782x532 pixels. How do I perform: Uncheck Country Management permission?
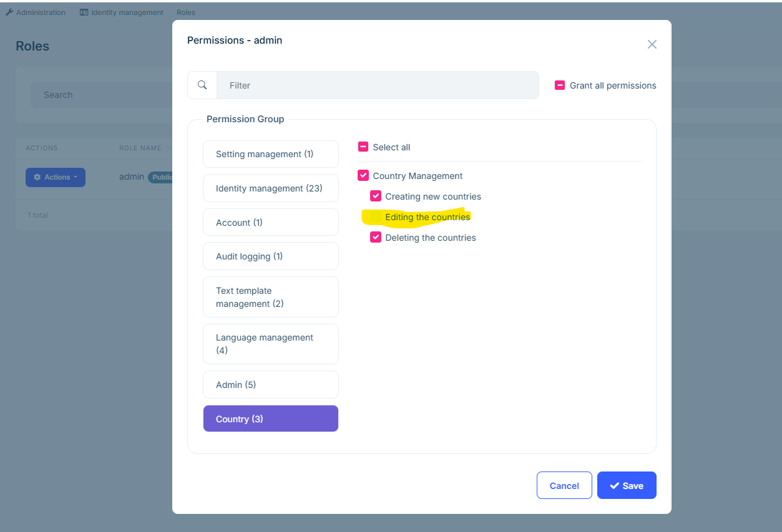(363, 176)
